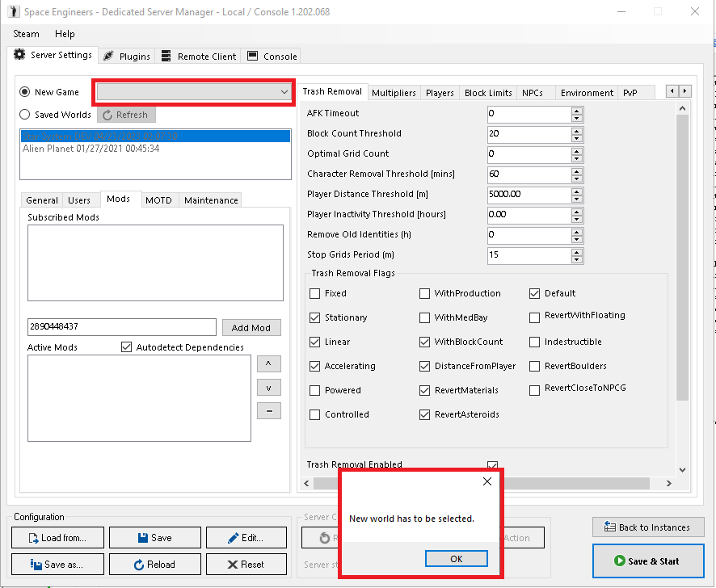Select the Saved Worlds radio button
The image size is (716, 588).
(25, 115)
